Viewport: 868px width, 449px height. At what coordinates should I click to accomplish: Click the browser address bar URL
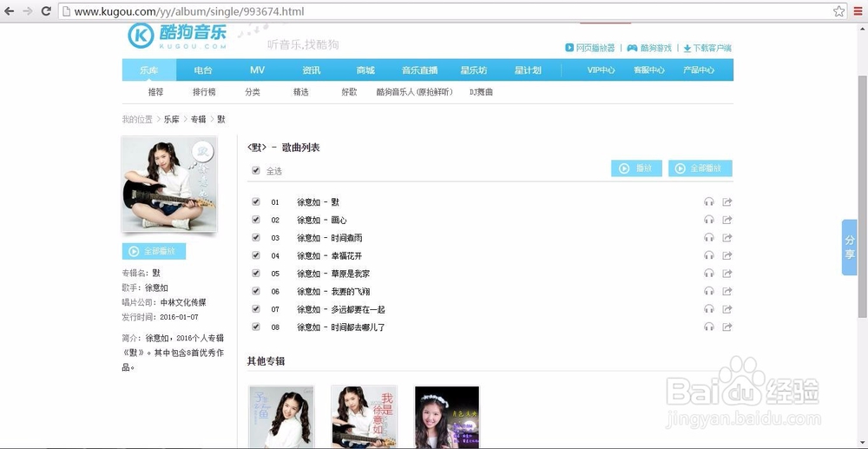[x=189, y=11]
